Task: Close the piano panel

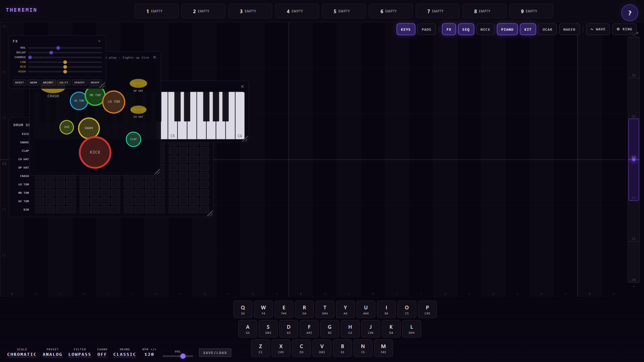Action: [x=242, y=87]
